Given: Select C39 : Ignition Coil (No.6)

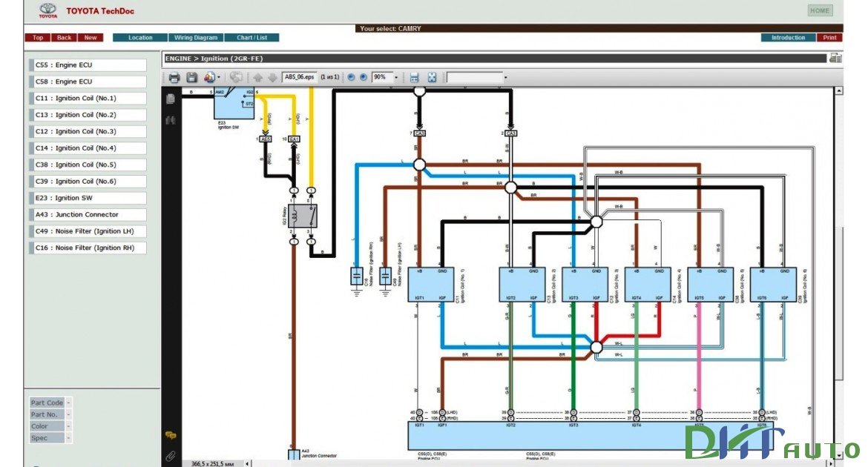Looking at the screenshot, I should pyautogui.click(x=88, y=182).
